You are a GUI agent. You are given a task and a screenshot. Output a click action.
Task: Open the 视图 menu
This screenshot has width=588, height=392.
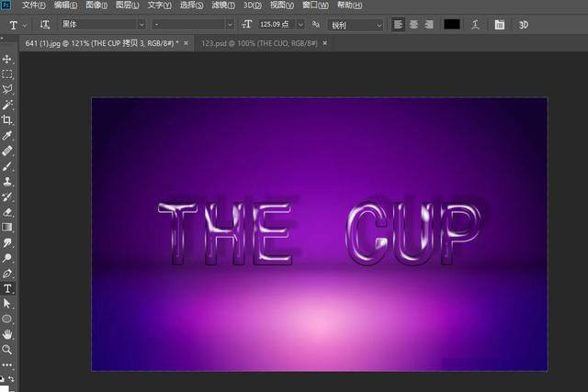282,6
